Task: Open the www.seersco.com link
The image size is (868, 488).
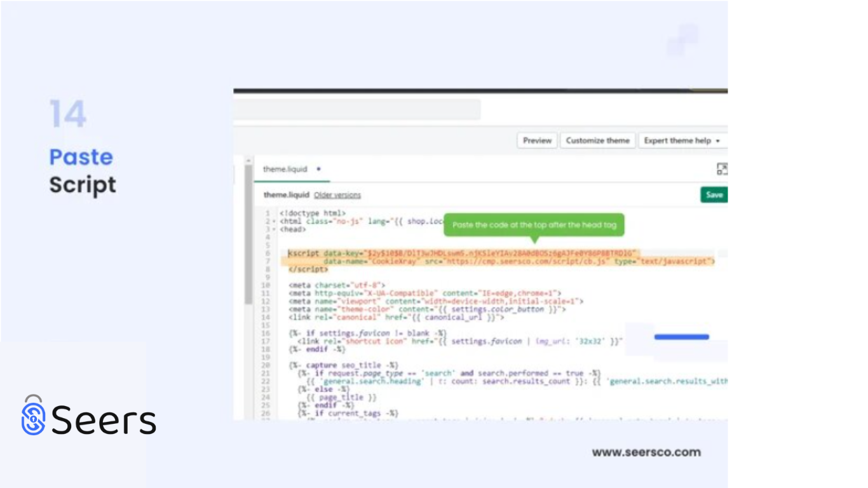Action: pos(646,452)
